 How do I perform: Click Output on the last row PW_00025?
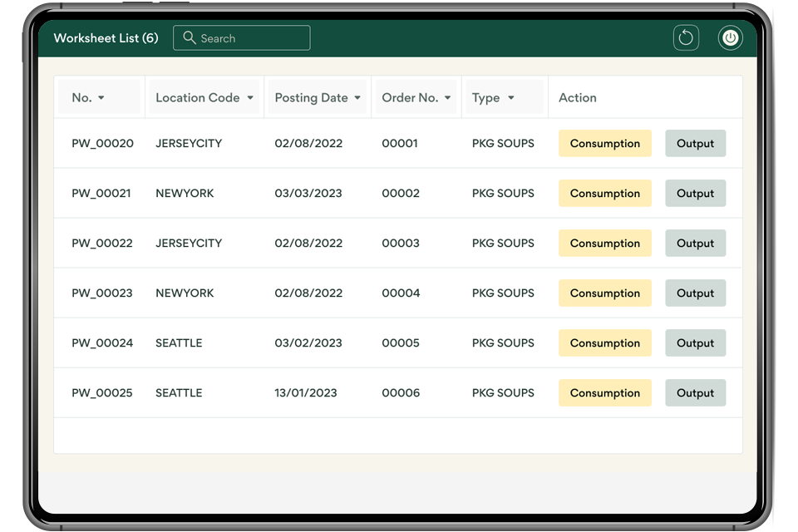(695, 392)
